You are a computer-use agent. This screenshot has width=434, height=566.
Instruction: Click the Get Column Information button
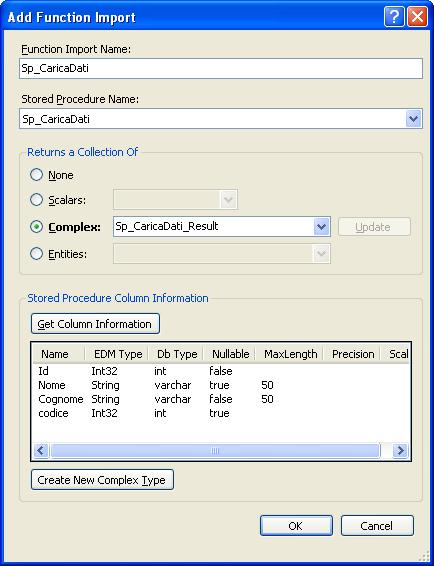click(x=95, y=324)
